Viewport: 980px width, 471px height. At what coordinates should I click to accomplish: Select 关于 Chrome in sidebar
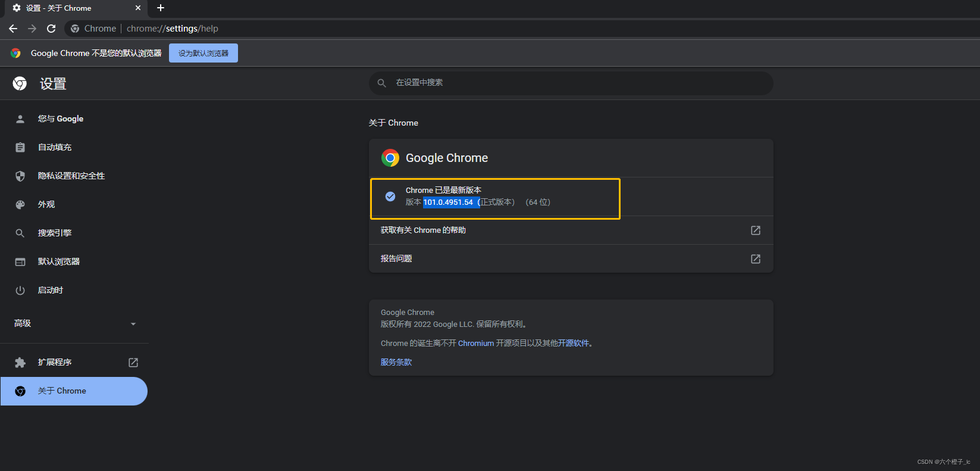[74, 391]
